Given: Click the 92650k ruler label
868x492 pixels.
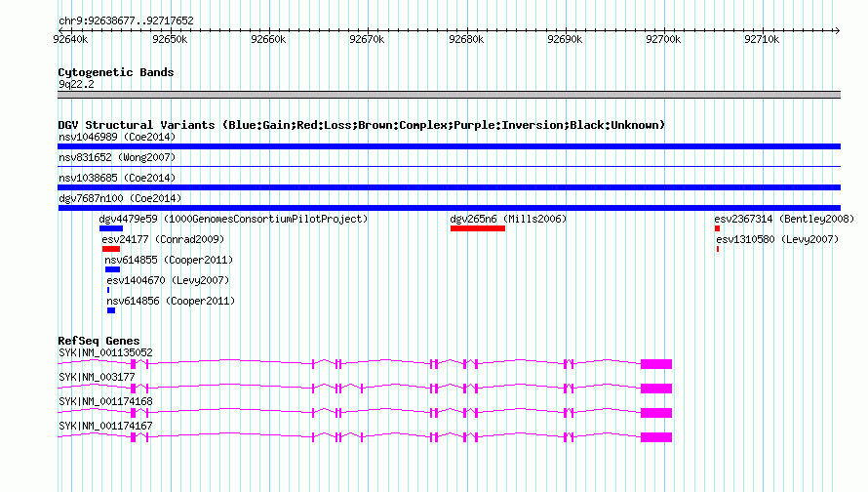Looking at the screenshot, I should tap(170, 39).
